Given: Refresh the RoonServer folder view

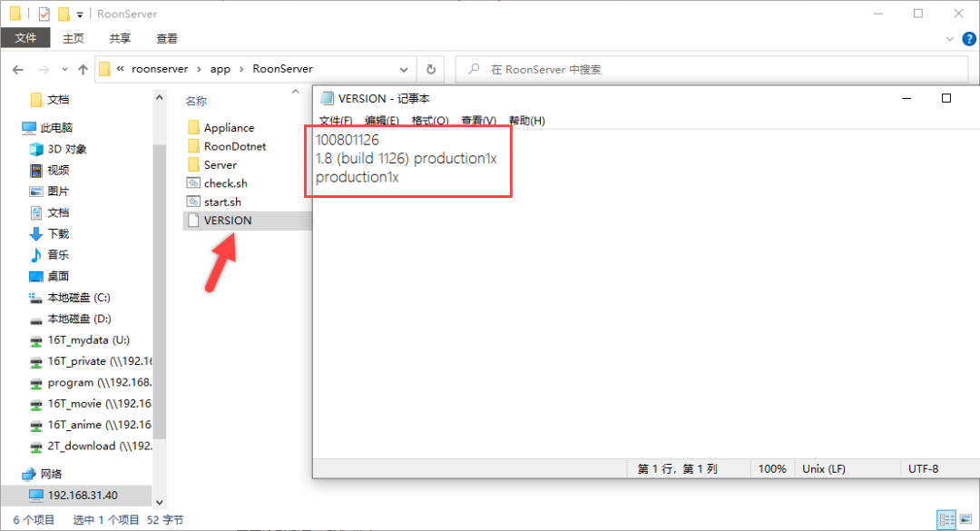Looking at the screenshot, I should [431, 69].
